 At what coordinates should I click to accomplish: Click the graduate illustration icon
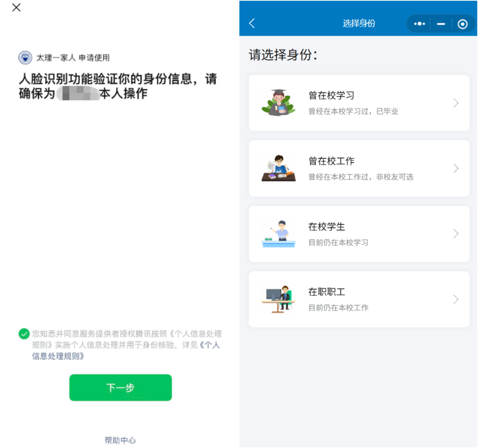(x=279, y=103)
